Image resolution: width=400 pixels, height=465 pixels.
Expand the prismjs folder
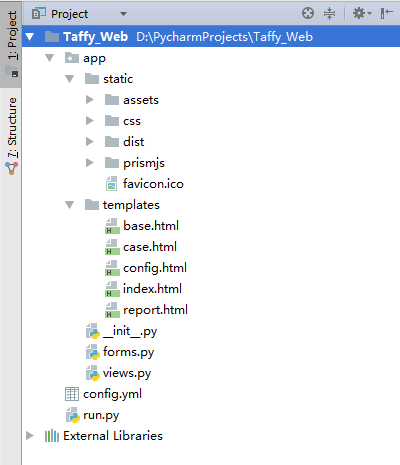(89, 163)
